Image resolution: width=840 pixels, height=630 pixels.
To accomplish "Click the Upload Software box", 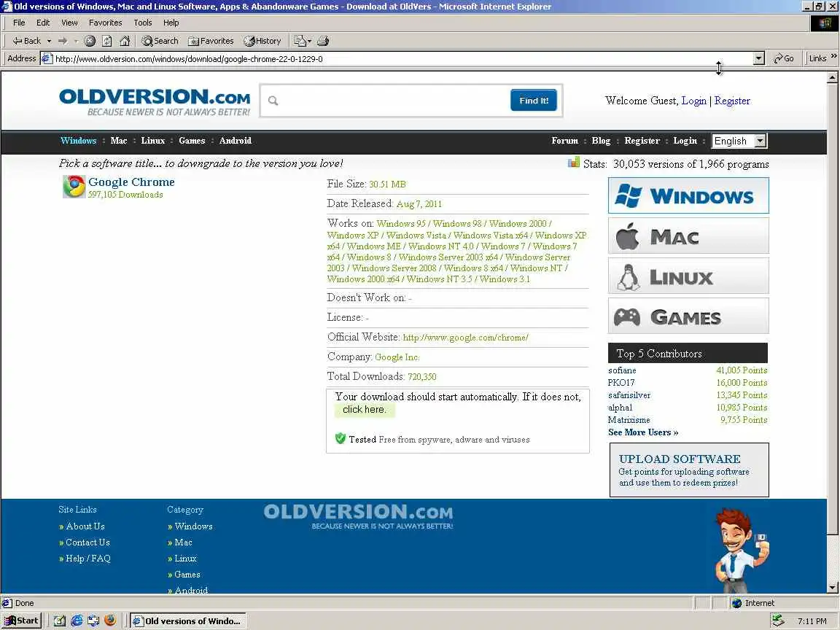I will coord(689,470).
